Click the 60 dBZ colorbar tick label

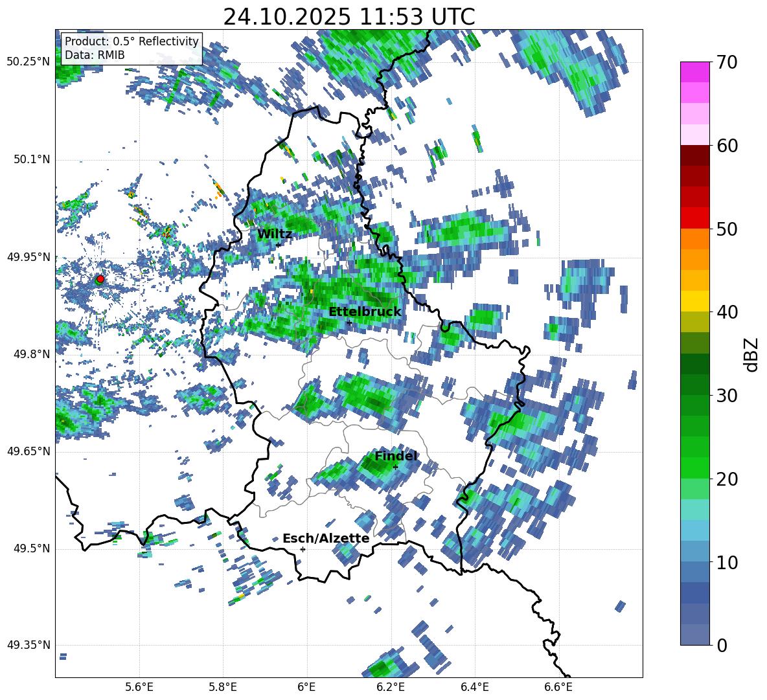point(726,146)
